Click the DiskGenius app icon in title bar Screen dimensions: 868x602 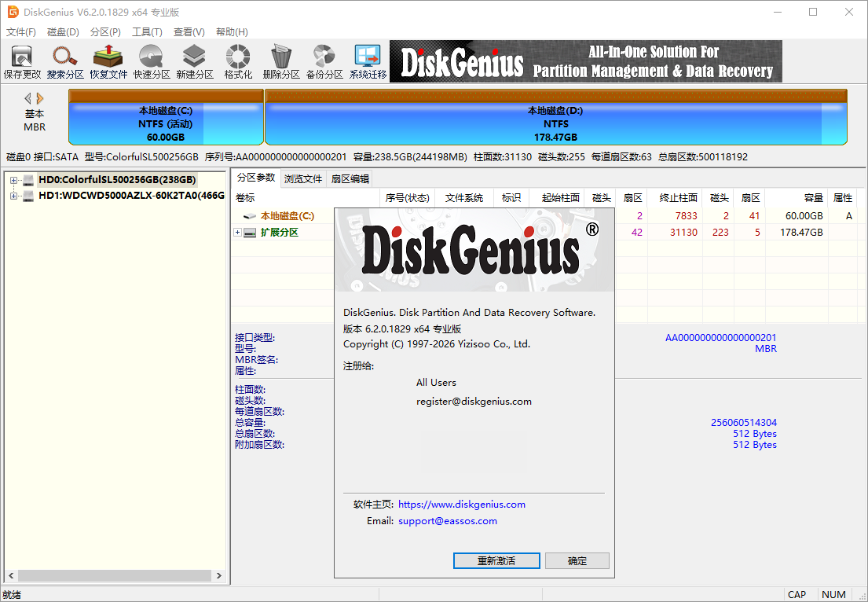pyautogui.click(x=13, y=12)
